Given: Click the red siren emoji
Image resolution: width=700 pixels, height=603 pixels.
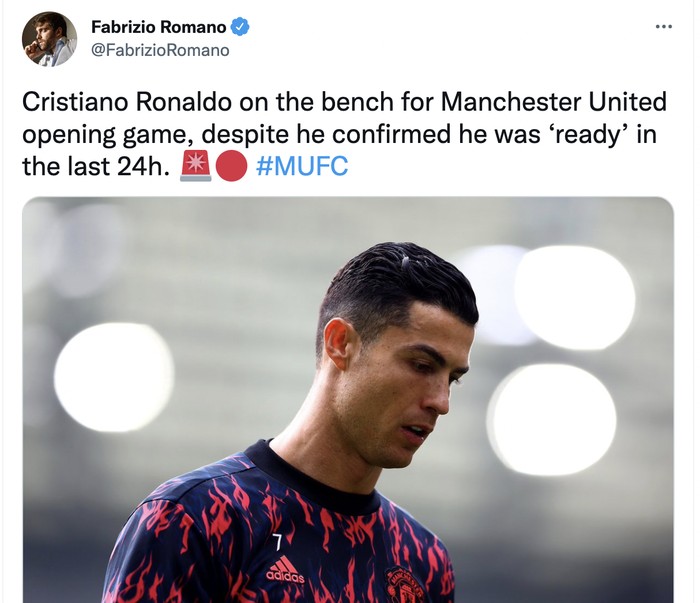Looking at the screenshot, I should click(x=196, y=166).
